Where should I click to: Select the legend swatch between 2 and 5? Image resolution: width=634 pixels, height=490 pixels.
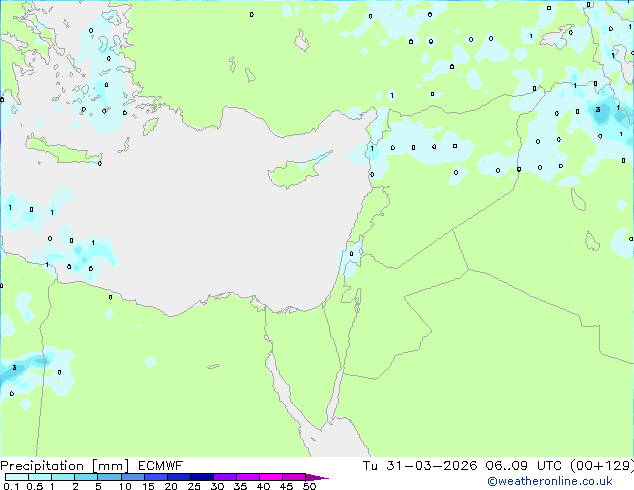(x=86, y=477)
